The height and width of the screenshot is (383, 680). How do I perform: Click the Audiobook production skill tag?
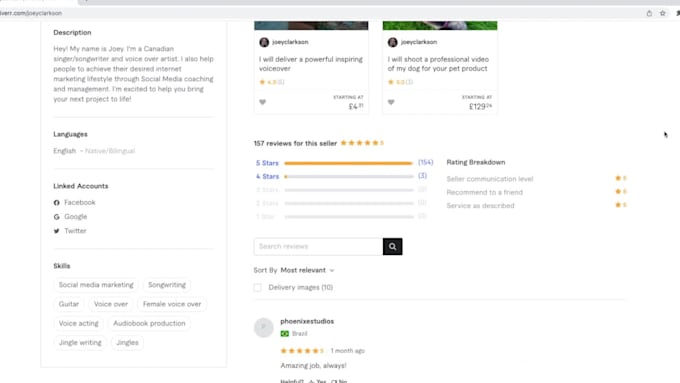click(x=149, y=324)
